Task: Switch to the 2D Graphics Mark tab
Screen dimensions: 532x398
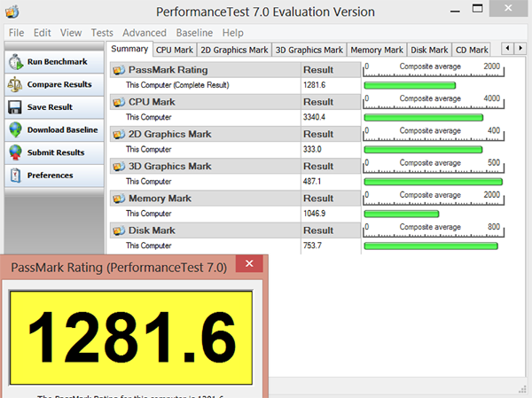Action: coord(234,51)
